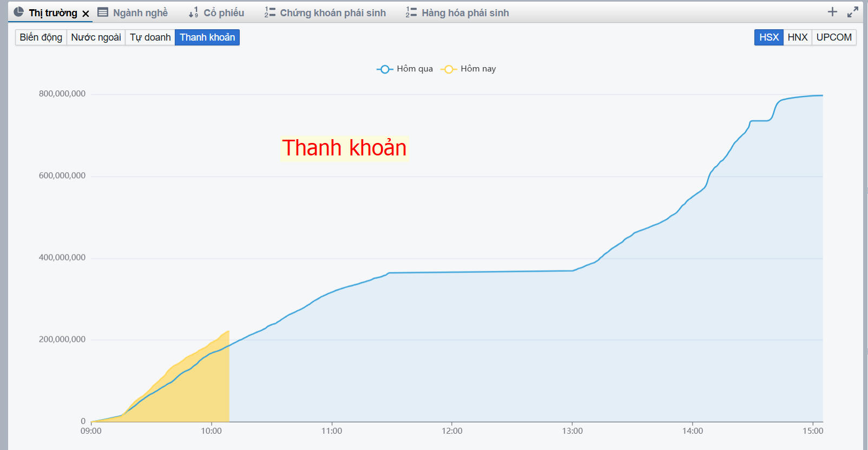
Task: Select the Thanh khoản view
Action: point(207,37)
